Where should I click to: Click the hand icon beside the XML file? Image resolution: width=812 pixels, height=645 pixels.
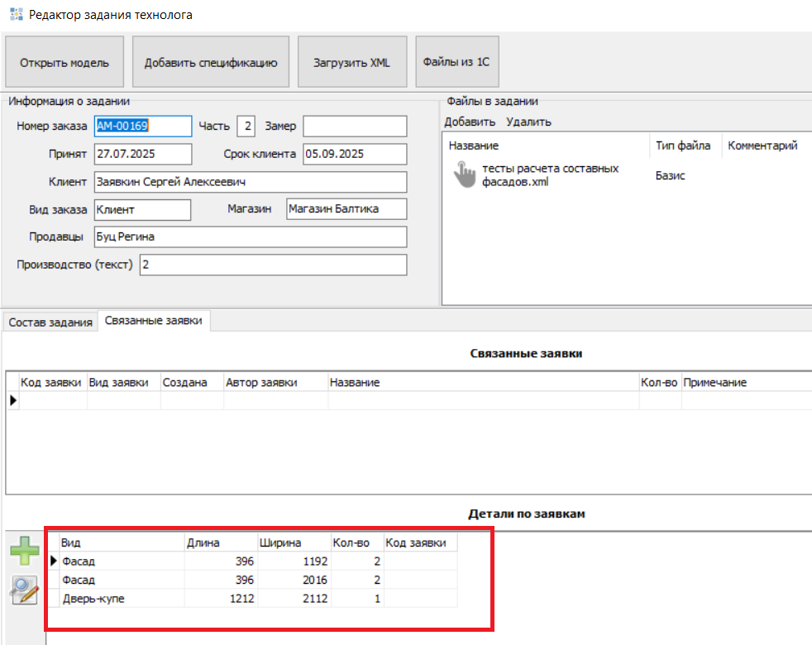465,174
